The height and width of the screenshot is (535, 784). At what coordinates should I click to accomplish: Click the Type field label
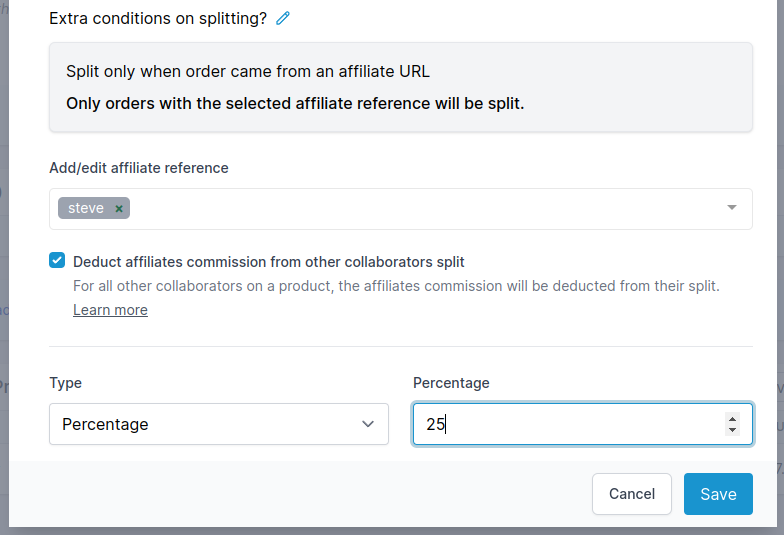click(x=65, y=383)
